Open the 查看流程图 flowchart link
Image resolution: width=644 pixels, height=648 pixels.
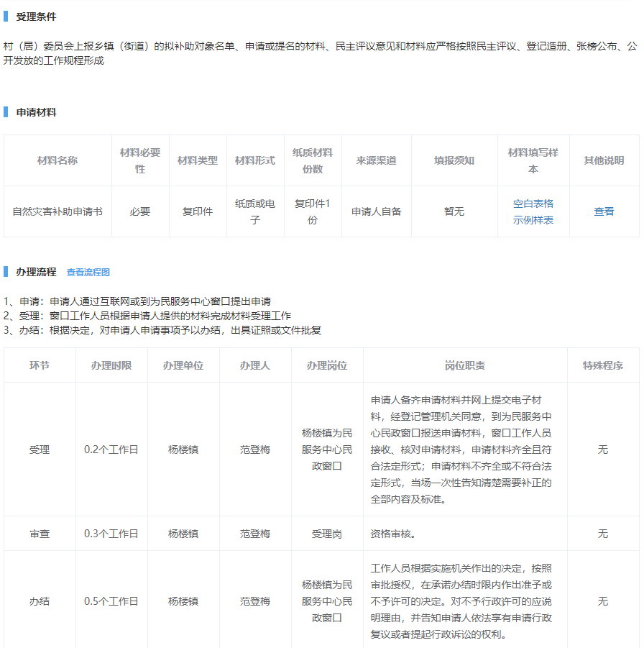coord(88,273)
